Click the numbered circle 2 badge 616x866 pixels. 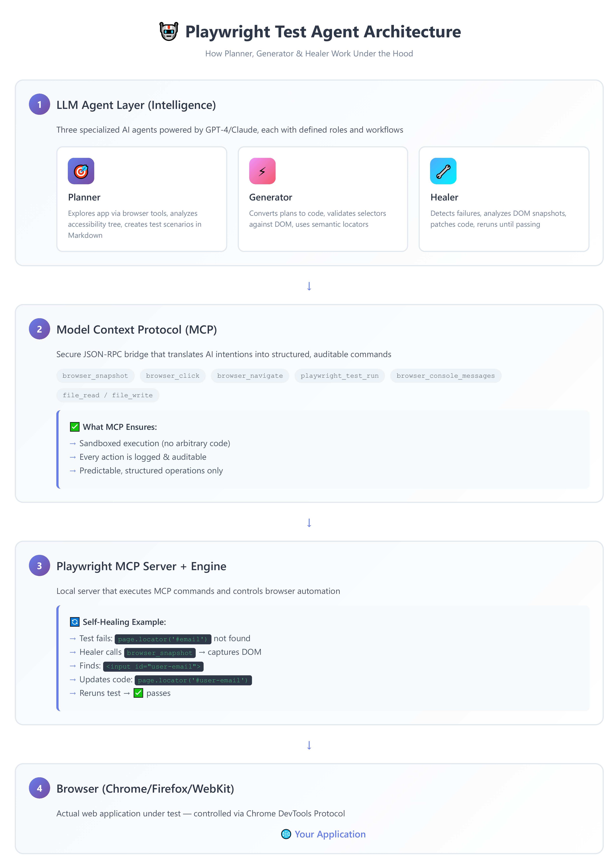click(39, 329)
